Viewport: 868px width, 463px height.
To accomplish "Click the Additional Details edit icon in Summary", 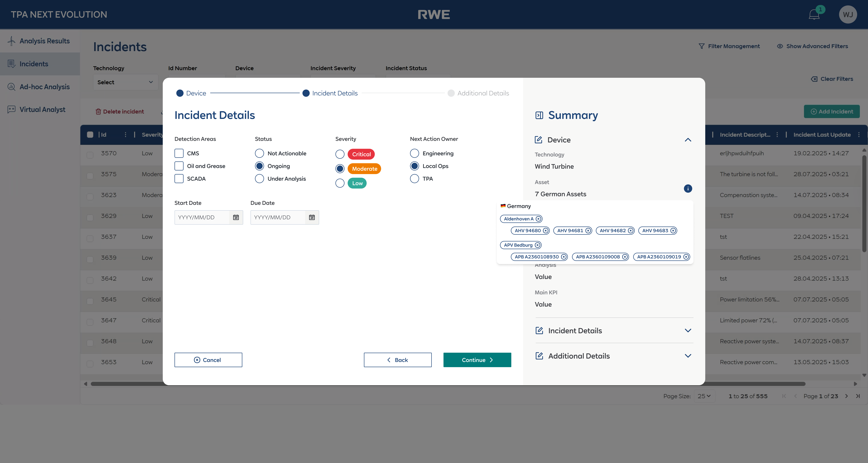I will tap(539, 356).
